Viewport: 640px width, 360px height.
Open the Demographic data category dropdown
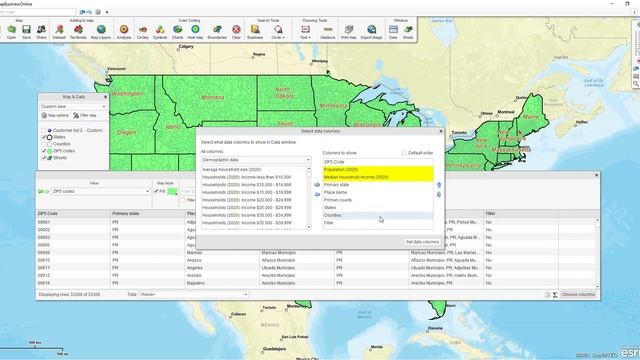[256, 160]
